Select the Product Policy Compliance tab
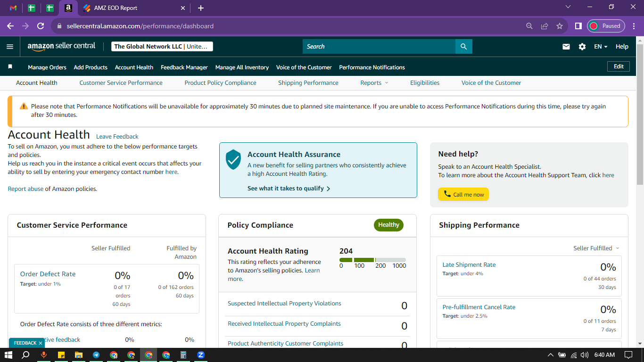Image resolution: width=644 pixels, height=362 pixels. point(221,82)
